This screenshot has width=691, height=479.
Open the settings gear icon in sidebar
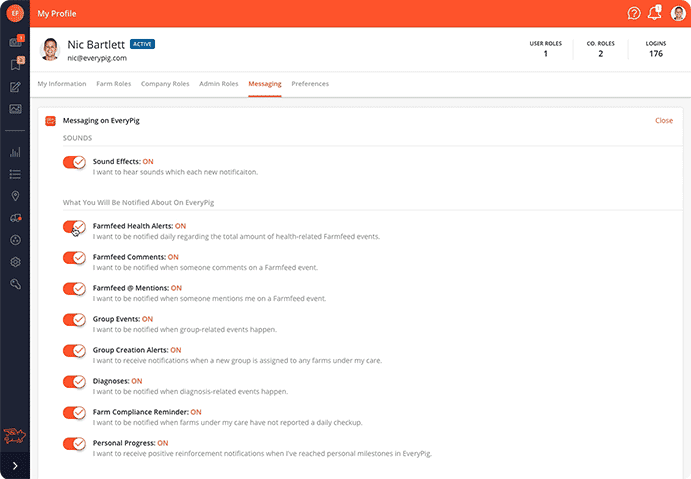pyautogui.click(x=15, y=262)
